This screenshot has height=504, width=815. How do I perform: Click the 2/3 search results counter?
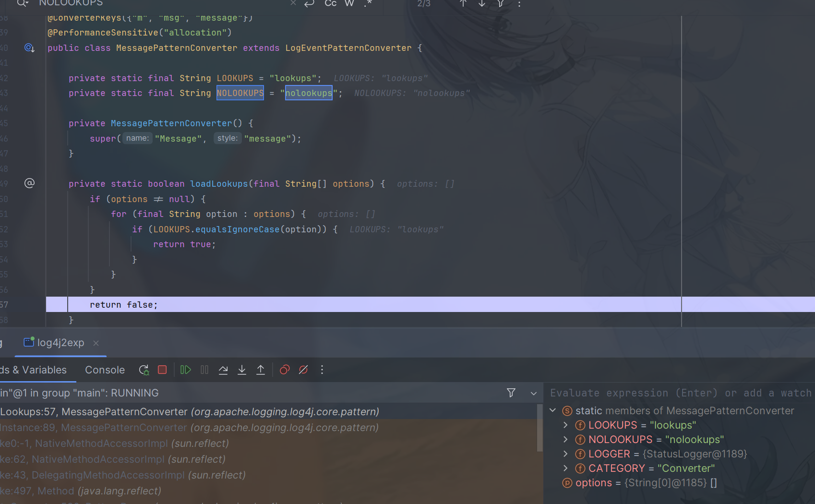(x=424, y=3)
